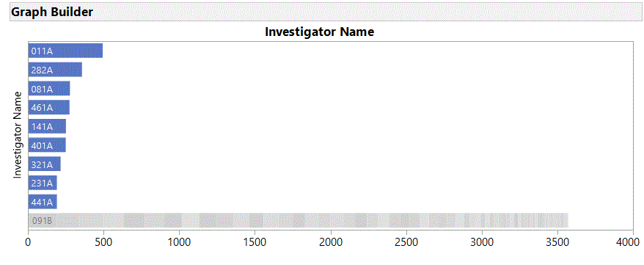
Task: Select the 011A bar
Action: coord(65,51)
